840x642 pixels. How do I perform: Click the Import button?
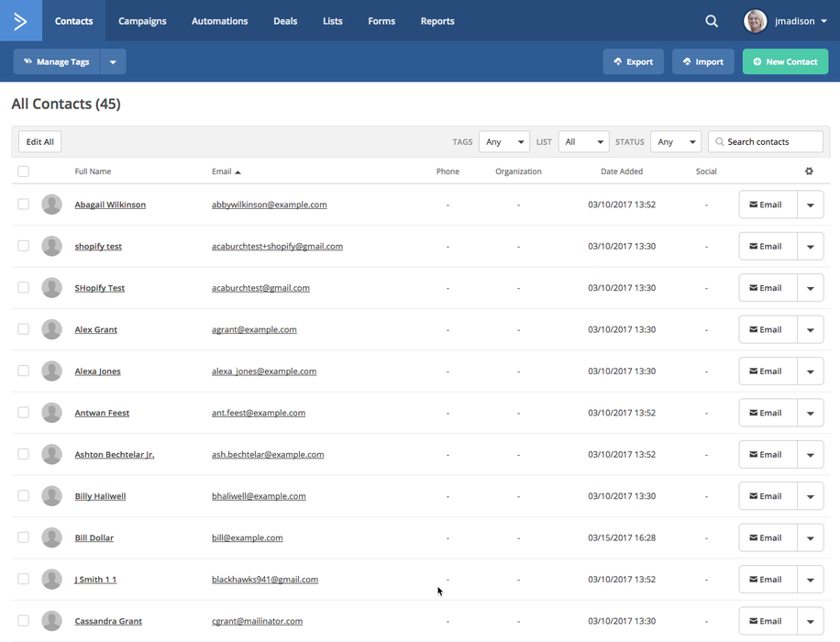coord(702,61)
